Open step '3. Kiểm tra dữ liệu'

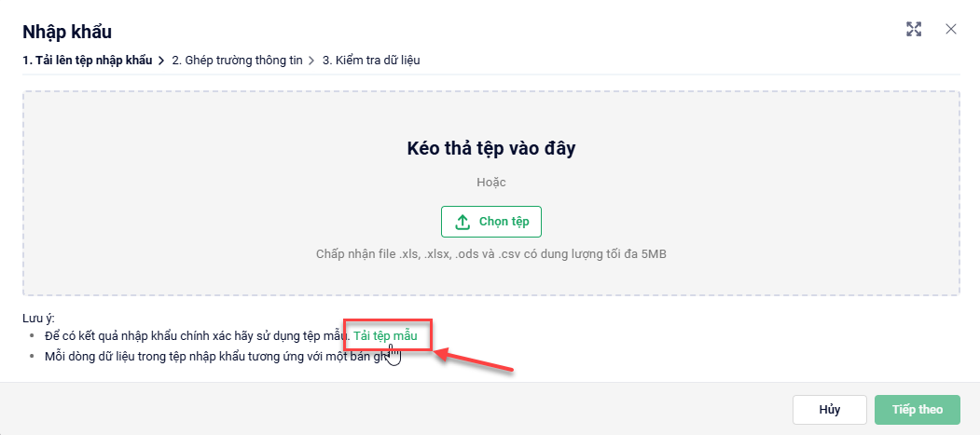[x=372, y=61]
